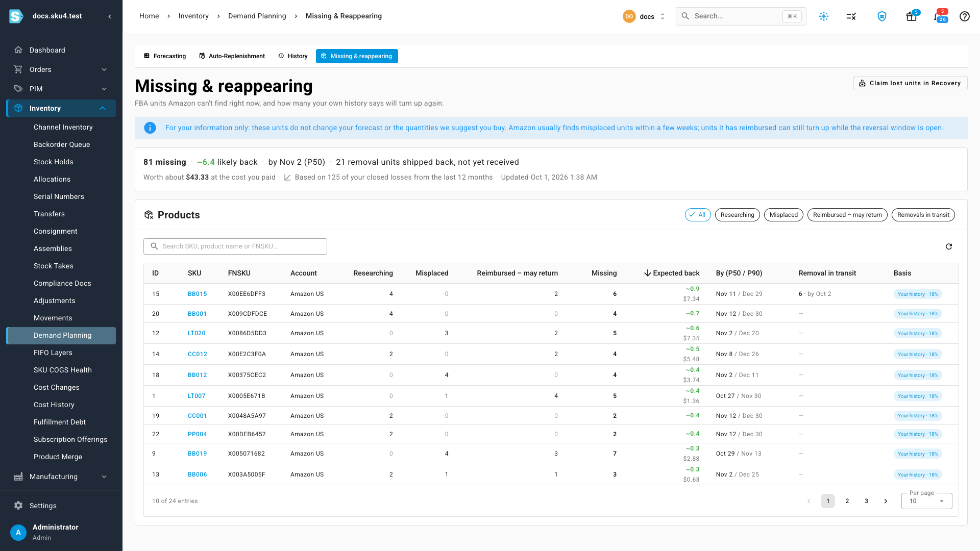Click the Your history 18% badge for BB001

(918, 314)
